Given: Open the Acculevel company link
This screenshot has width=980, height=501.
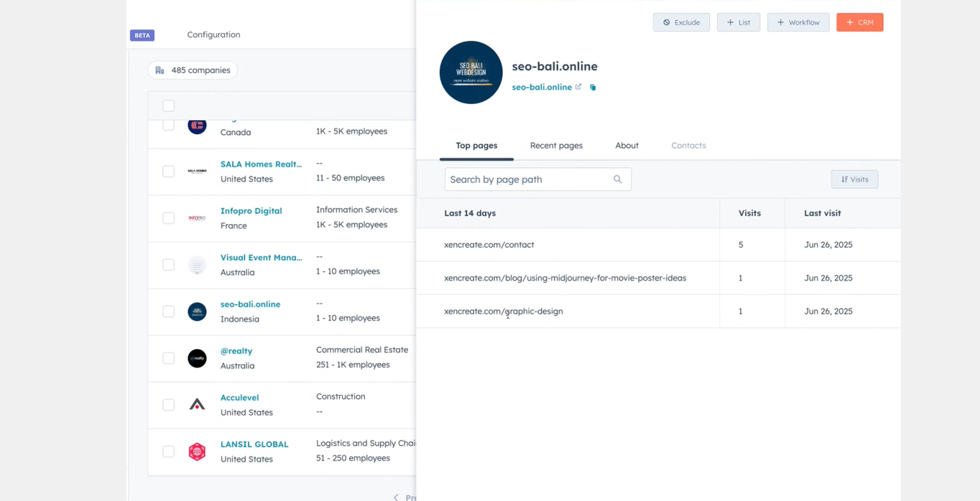Looking at the screenshot, I should coord(239,397).
